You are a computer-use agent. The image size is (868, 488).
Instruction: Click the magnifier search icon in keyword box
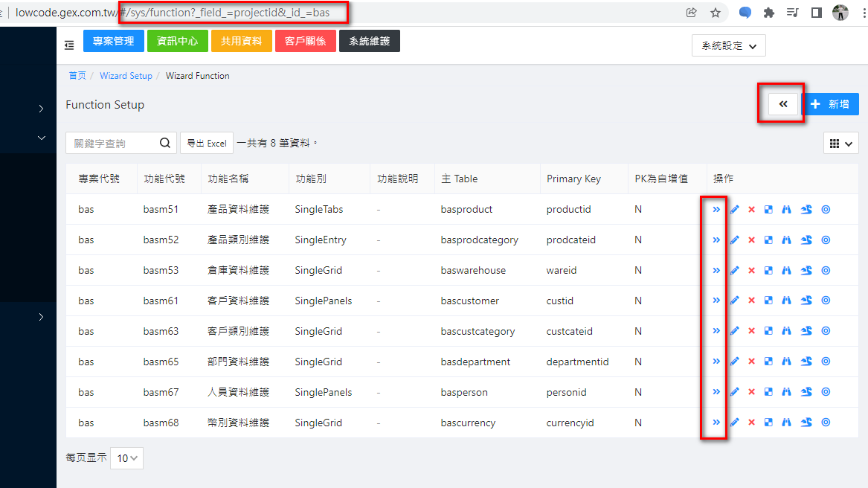point(165,143)
